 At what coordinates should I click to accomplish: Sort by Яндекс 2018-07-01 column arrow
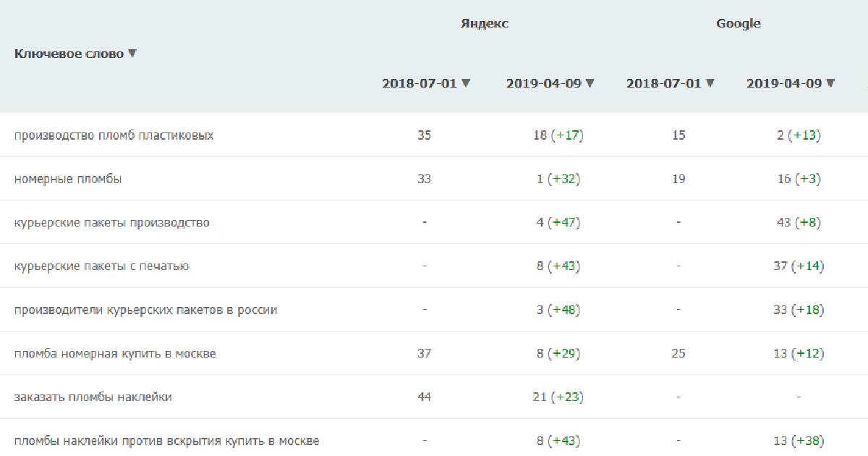point(466,83)
